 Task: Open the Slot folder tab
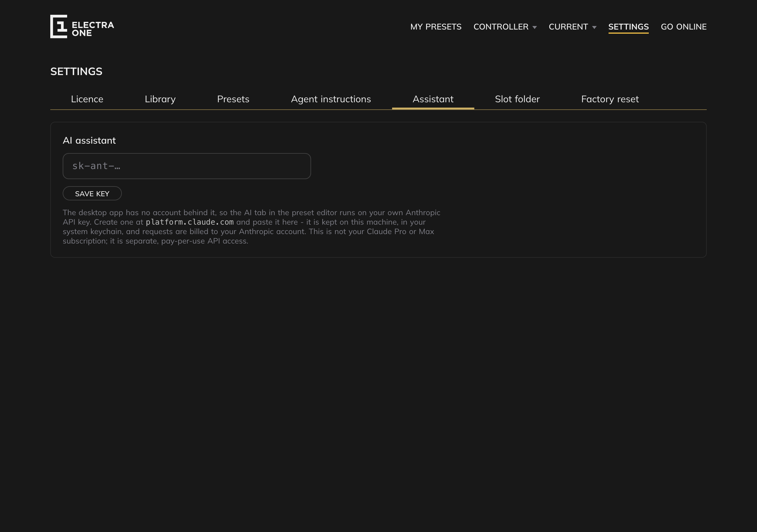(x=517, y=99)
